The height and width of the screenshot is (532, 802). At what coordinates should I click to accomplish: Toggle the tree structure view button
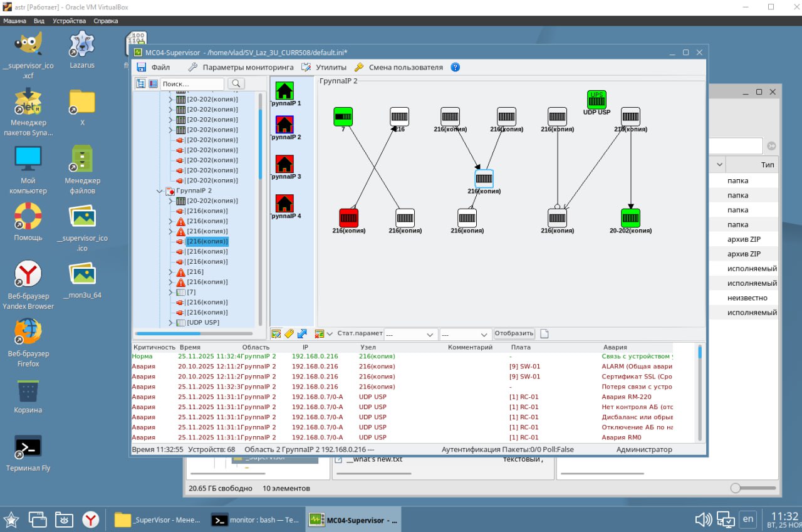click(141, 83)
